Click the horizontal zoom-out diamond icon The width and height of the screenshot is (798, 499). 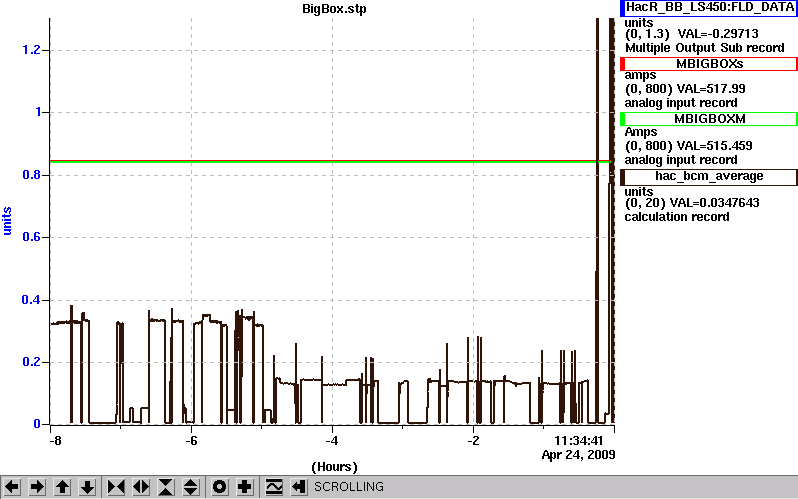point(141,487)
